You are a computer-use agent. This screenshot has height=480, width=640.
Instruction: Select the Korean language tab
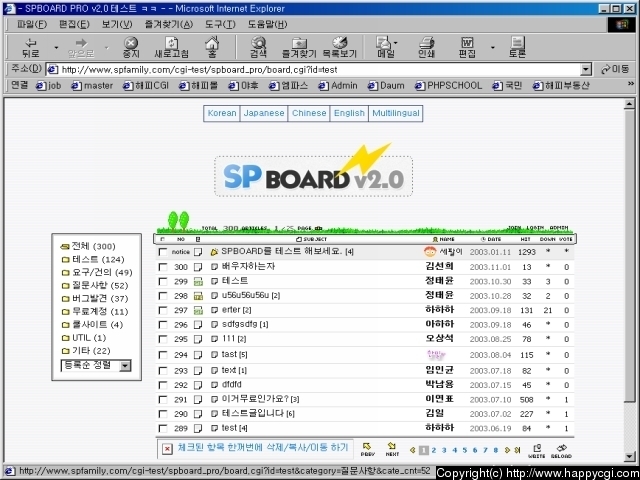[x=222, y=113]
